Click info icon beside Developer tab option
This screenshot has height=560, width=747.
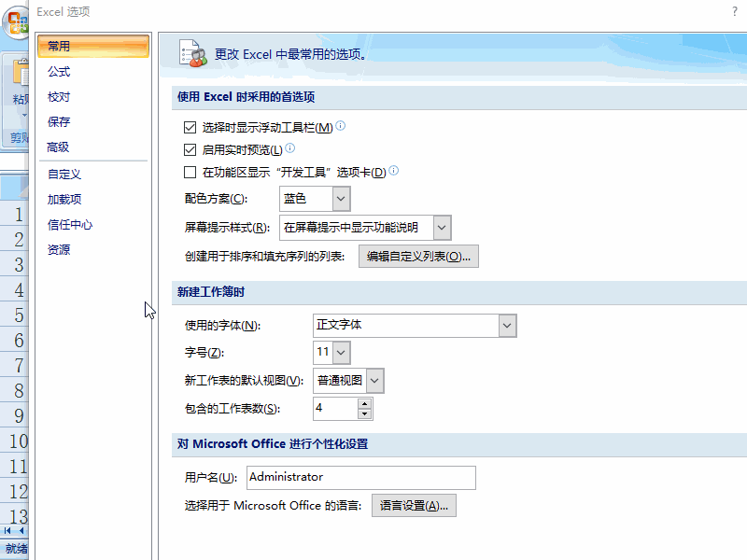point(393,171)
